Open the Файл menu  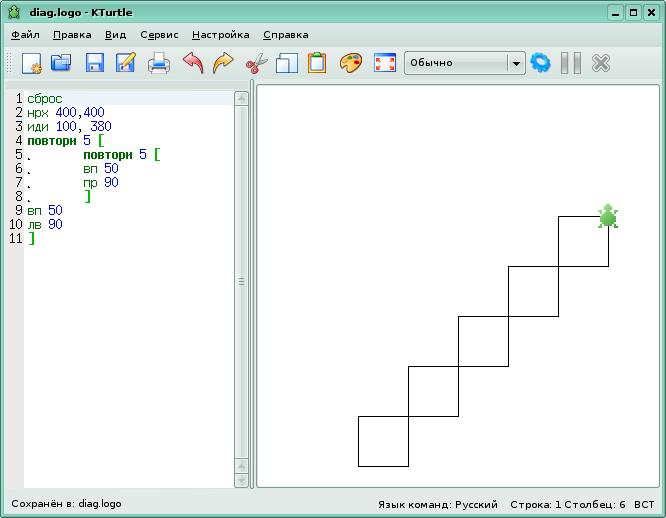(25, 35)
